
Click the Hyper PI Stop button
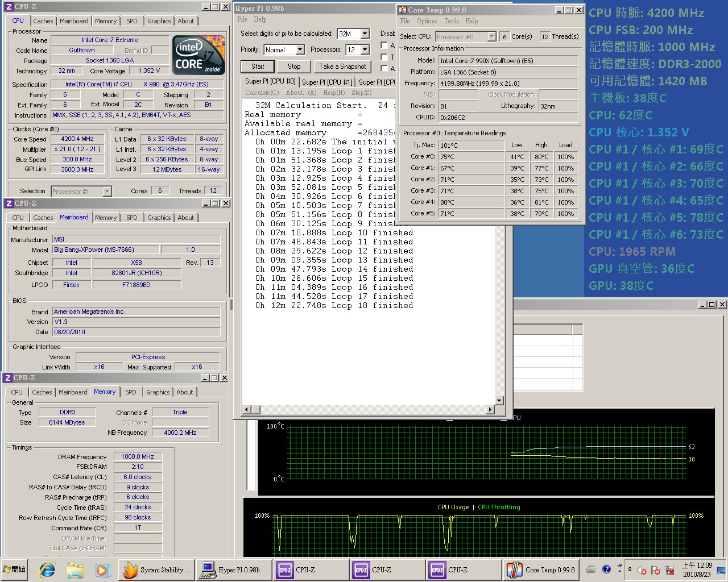pos(294,66)
